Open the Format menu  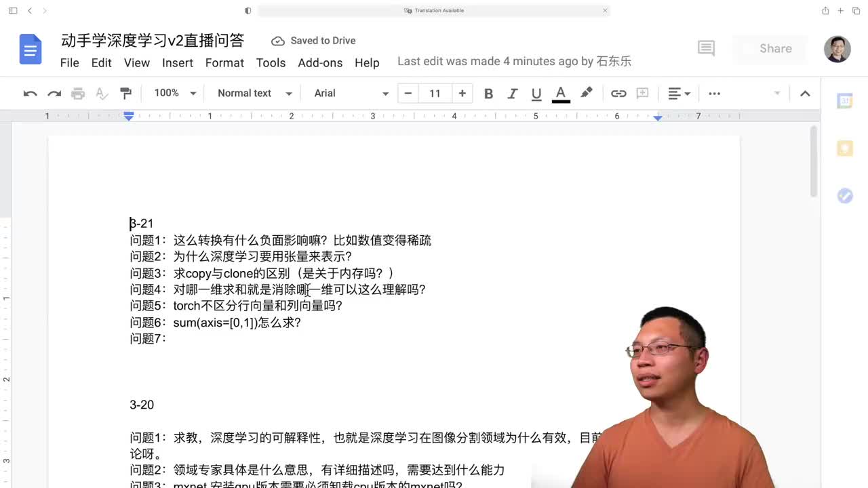point(224,62)
